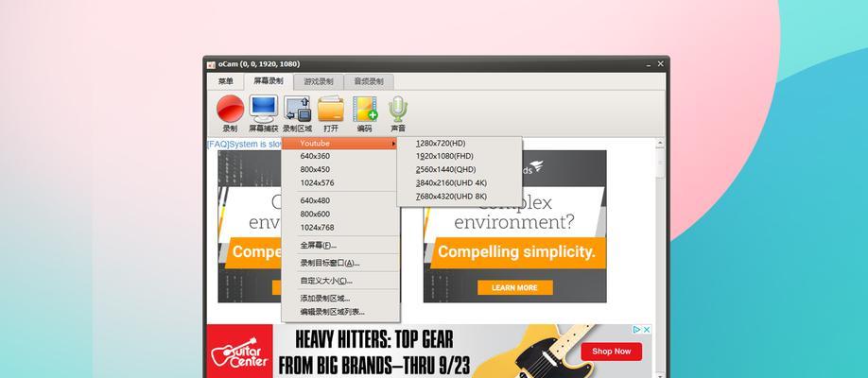Click the LEARN MORE button in right ad
This screenshot has width=868, height=378.
point(514,288)
